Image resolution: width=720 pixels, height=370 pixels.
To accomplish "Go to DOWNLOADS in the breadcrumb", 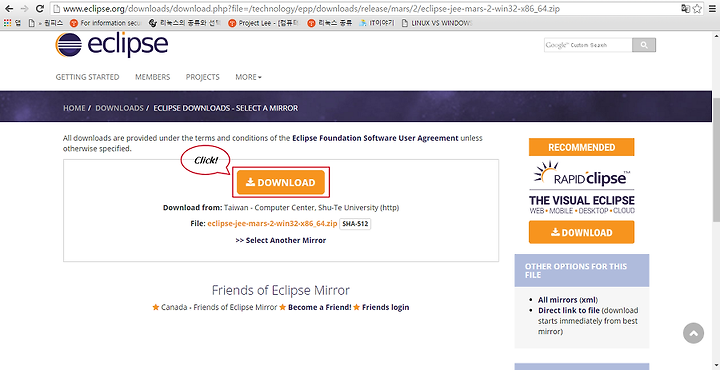I will (x=119, y=108).
